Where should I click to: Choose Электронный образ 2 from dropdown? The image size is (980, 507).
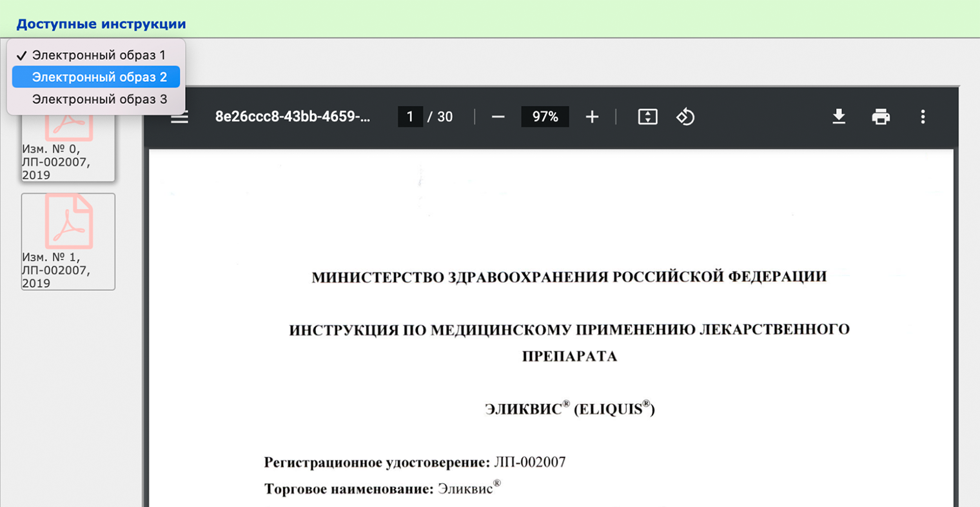pos(96,77)
